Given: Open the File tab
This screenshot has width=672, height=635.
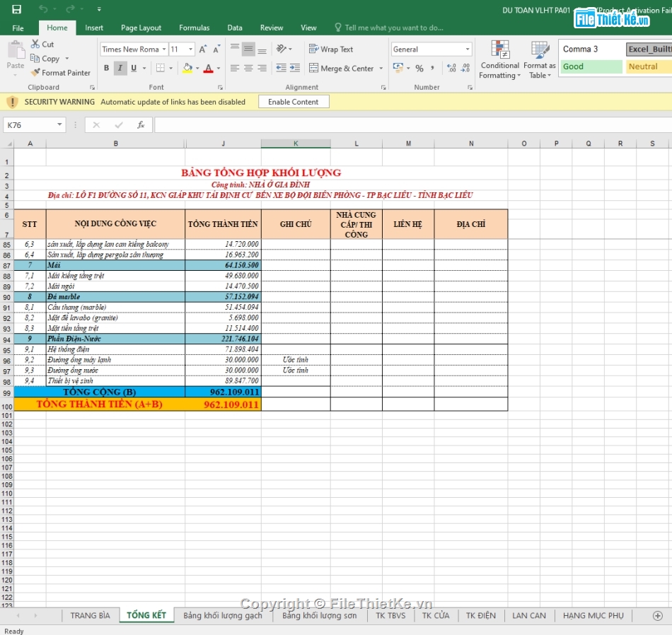Looking at the screenshot, I should click(x=18, y=28).
